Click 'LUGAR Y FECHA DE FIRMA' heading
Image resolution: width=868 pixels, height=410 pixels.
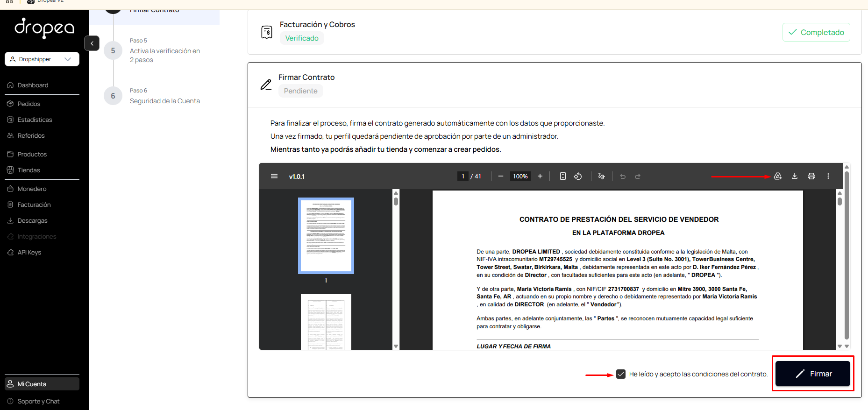(x=514, y=346)
